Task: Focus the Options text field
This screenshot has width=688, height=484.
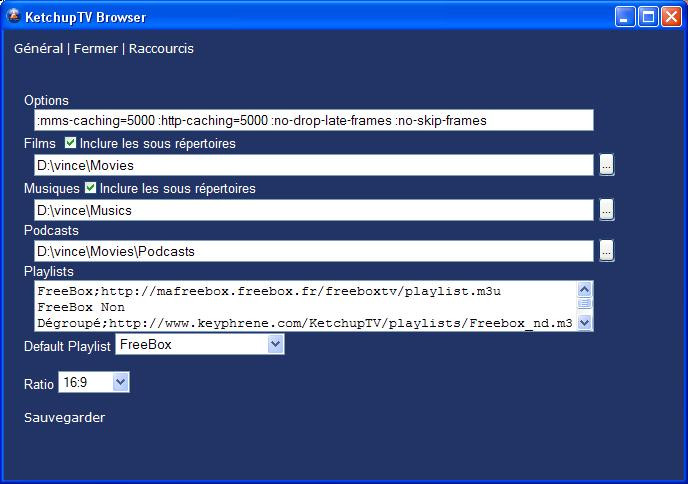Action: pyautogui.click(x=314, y=120)
